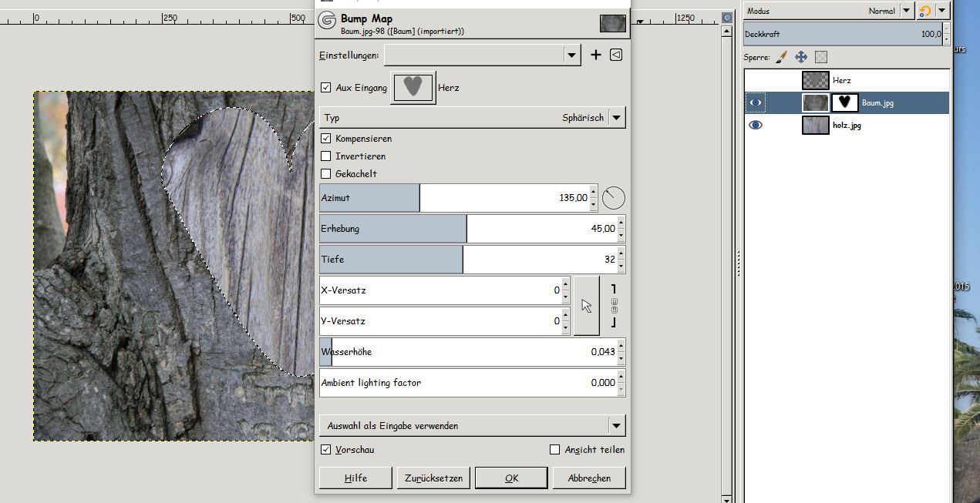Open the preset management menu icon
Image resolution: width=980 pixels, height=503 pixels.
coord(615,55)
